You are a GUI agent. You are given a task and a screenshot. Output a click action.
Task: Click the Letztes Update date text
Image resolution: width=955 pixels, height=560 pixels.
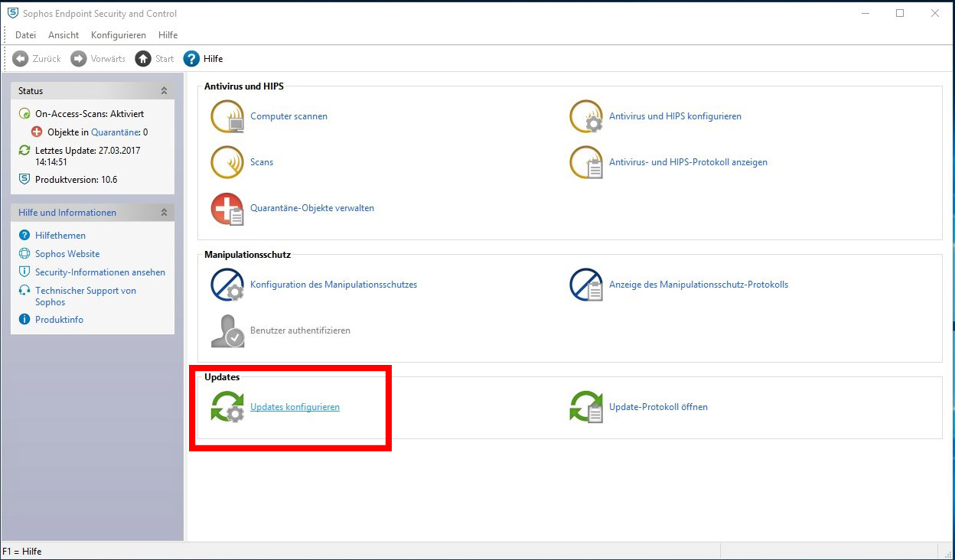[x=87, y=156]
